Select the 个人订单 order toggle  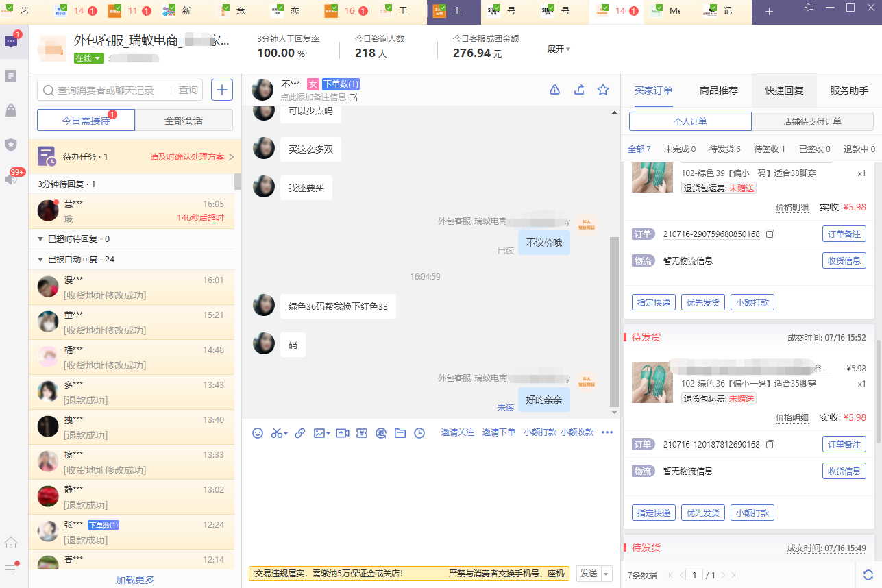coord(690,121)
